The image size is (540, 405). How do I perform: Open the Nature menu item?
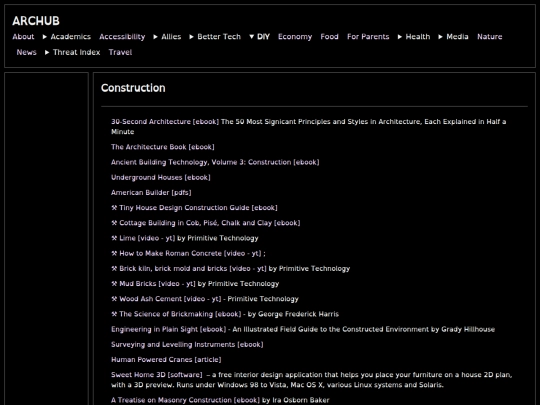click(x=489, y=37)
